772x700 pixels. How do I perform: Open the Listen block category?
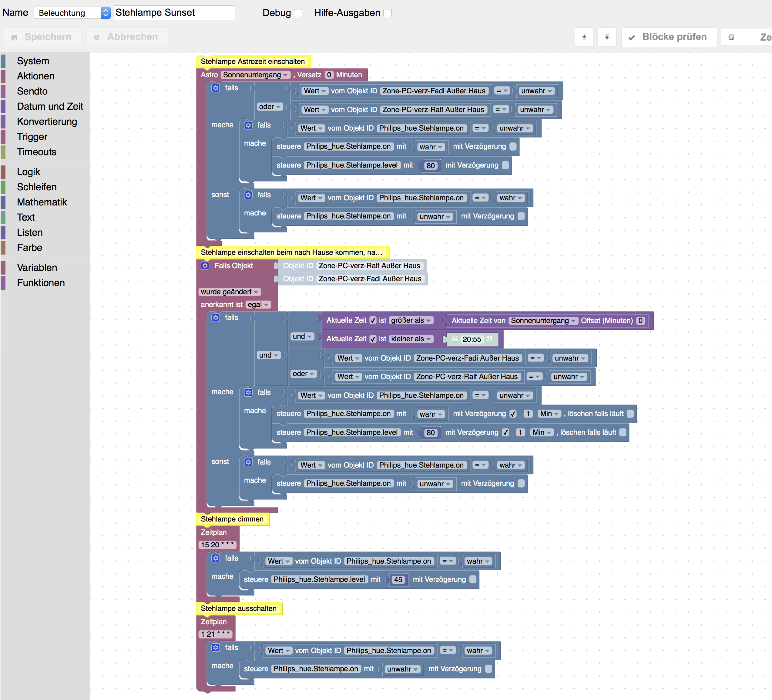click(x=29, y=232)
